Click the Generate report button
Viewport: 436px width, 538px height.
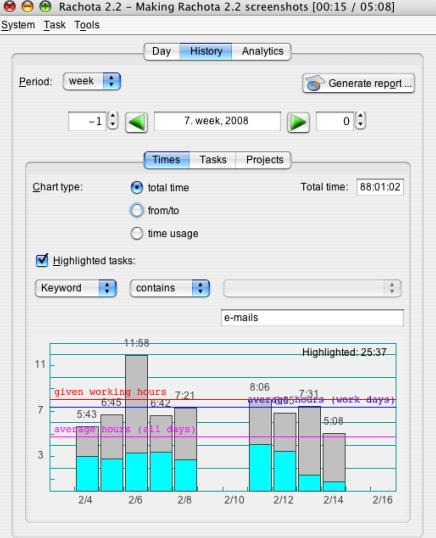[x=358, y=83]
